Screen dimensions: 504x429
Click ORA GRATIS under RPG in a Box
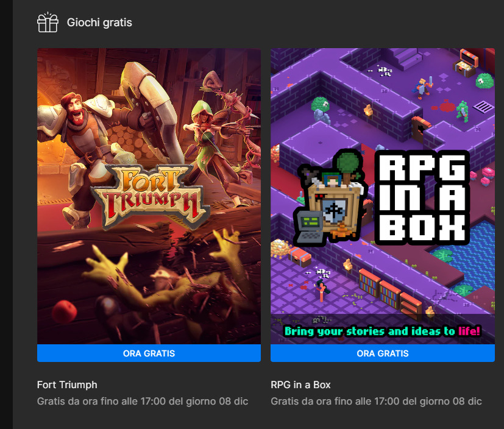click(x=383, y=353)
